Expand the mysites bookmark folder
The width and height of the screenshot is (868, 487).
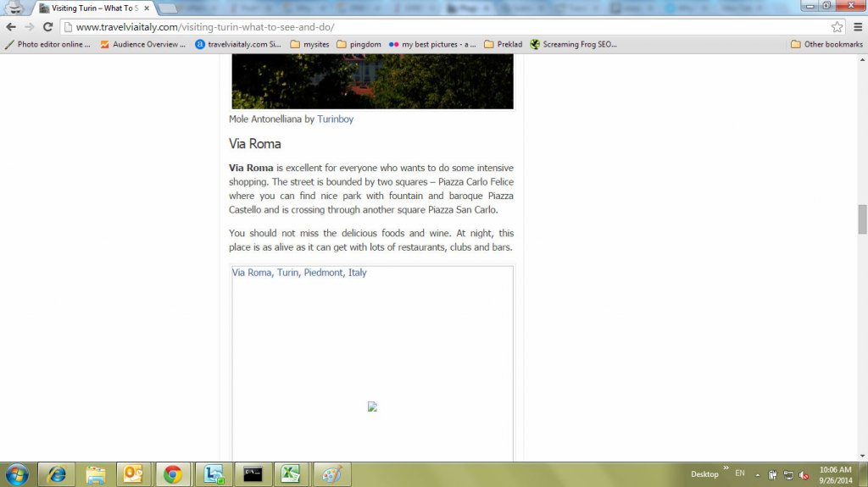[310, 44]
